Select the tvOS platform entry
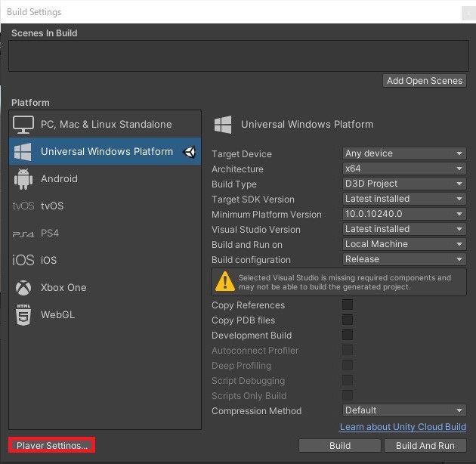The image size is (476, 464). (x=105, y=206)
